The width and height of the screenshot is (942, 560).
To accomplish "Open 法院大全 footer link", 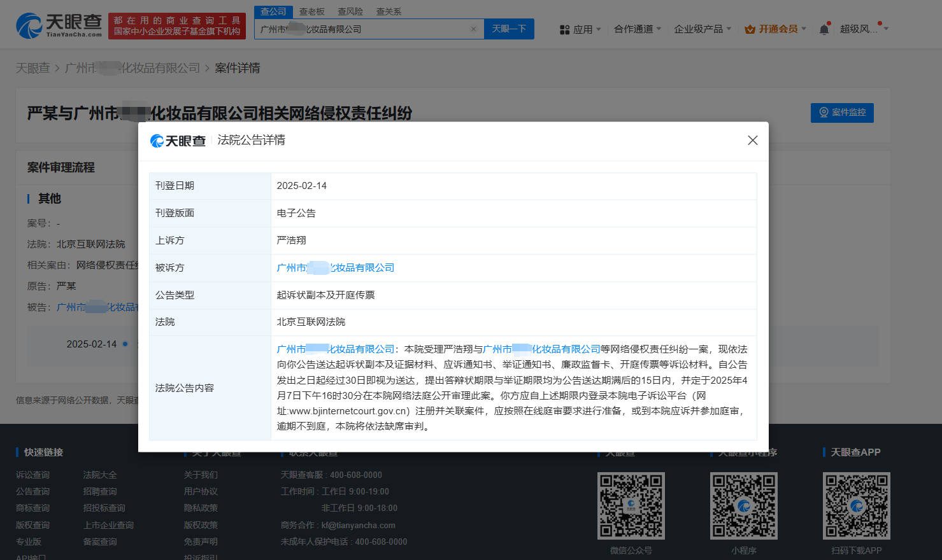I will (100, 475).
